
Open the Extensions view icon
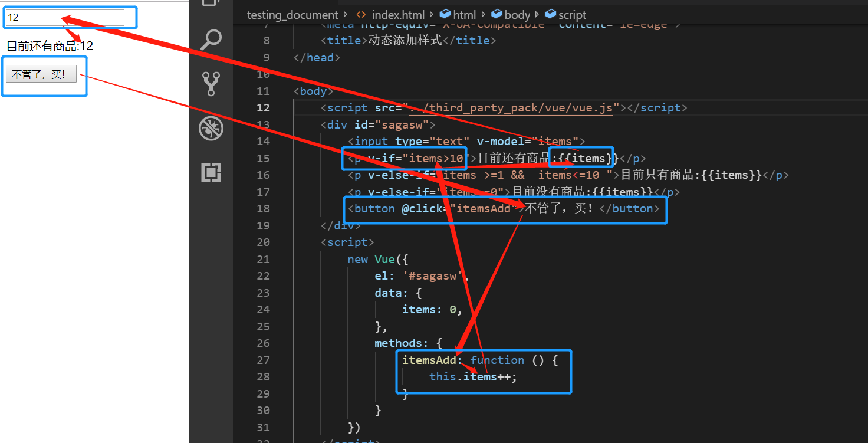pyautogui.click(x=211, y=172)
